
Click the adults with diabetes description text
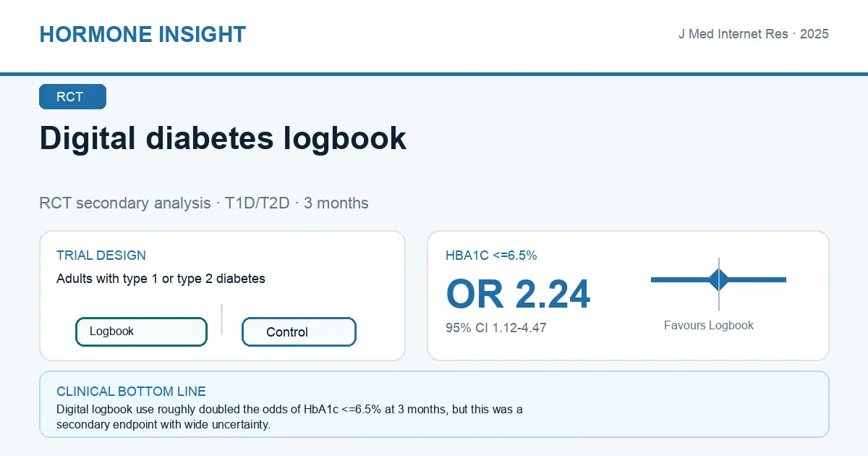pyautogui.click(x=161, y=279)
